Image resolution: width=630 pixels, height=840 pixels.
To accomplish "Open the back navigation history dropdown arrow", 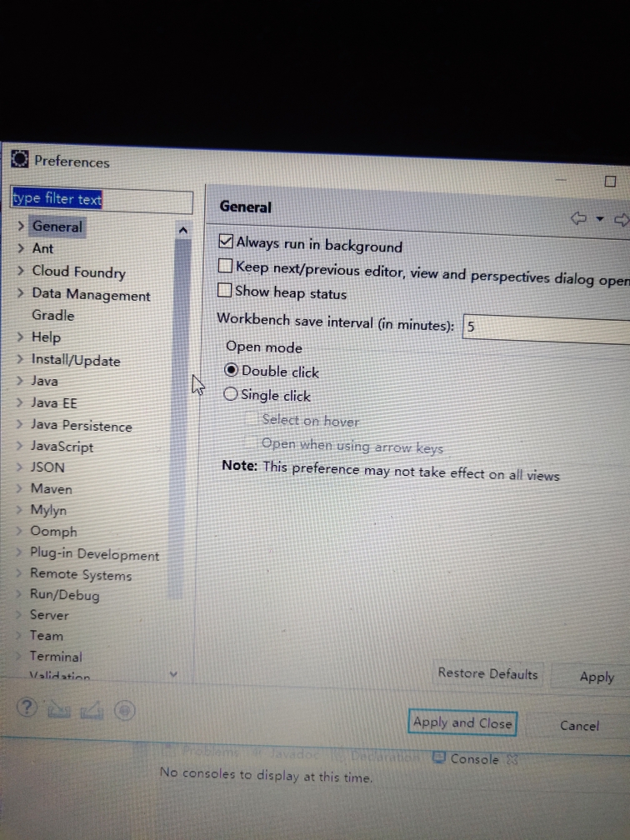I will pyautogui.click(x=600, y=218).
